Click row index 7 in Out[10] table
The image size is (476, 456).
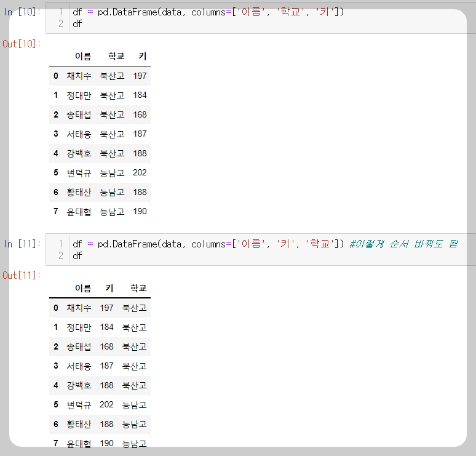point(56,212)
